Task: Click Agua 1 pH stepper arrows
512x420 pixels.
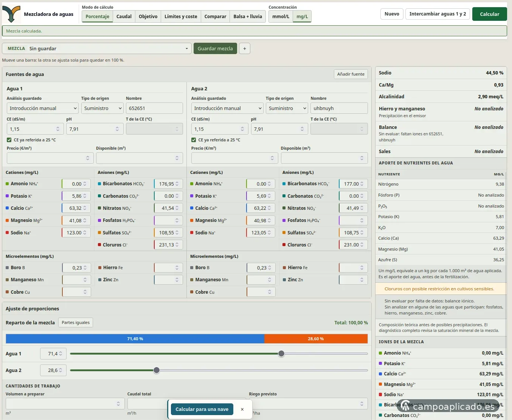Action: pyautogui.click(x=117, y=129)
